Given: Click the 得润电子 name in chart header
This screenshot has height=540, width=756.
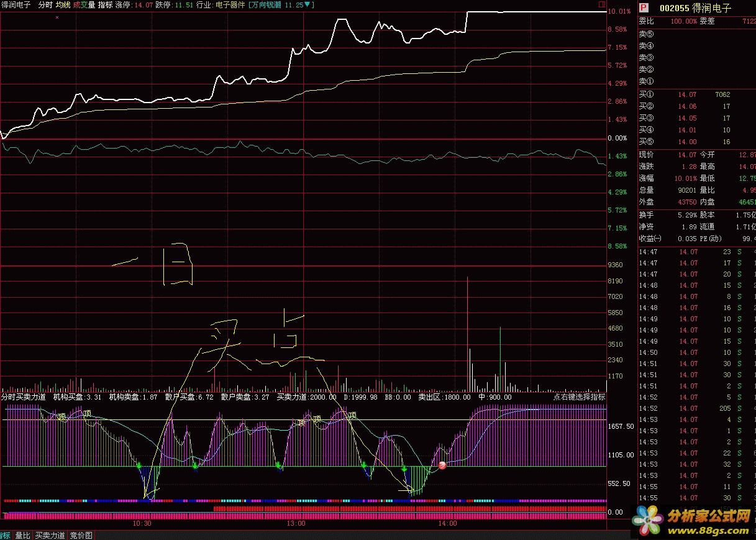Looking at the screenshot, I should (x=16, y=4).
